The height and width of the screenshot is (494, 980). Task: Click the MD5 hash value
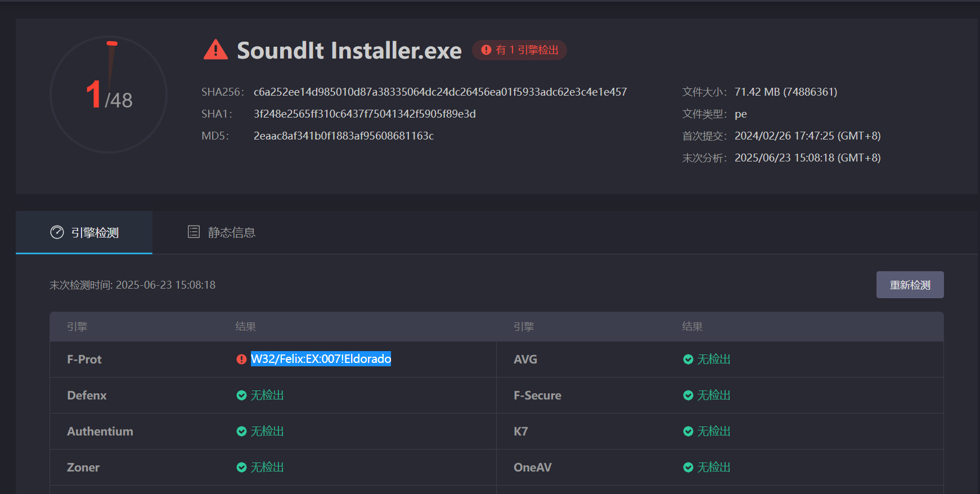click(344, 136)
